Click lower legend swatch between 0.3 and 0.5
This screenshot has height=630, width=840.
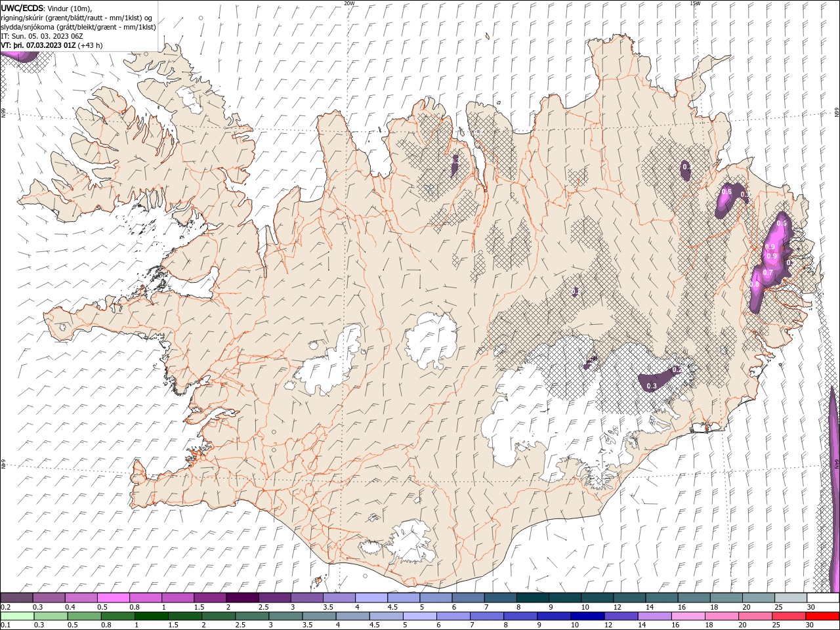pos(51,616)
